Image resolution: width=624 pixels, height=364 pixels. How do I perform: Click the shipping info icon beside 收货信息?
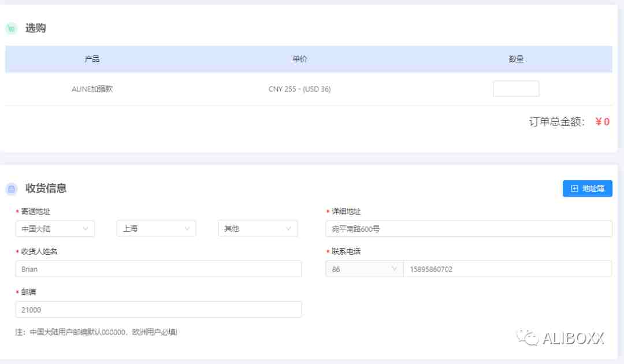point(12,188)
